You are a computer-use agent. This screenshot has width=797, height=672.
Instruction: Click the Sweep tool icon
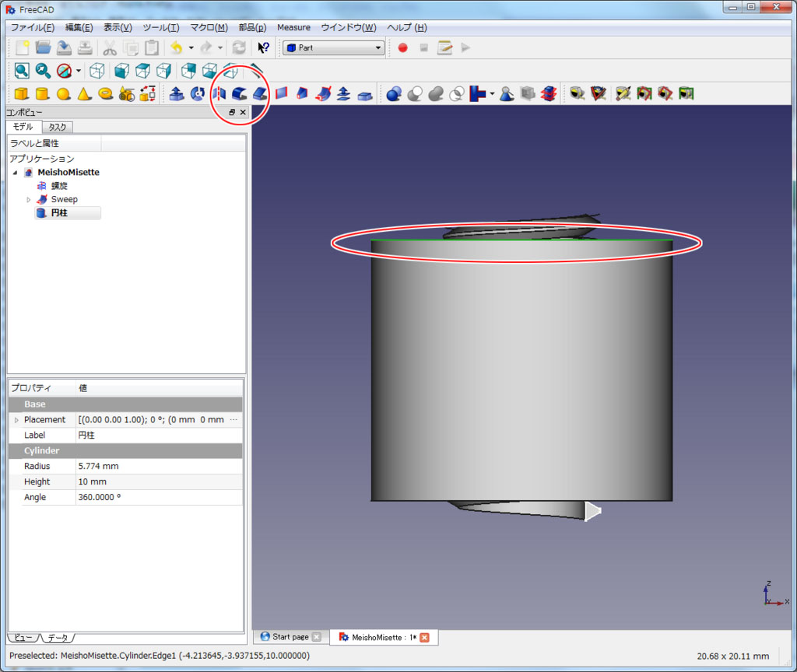pos(323,93)
